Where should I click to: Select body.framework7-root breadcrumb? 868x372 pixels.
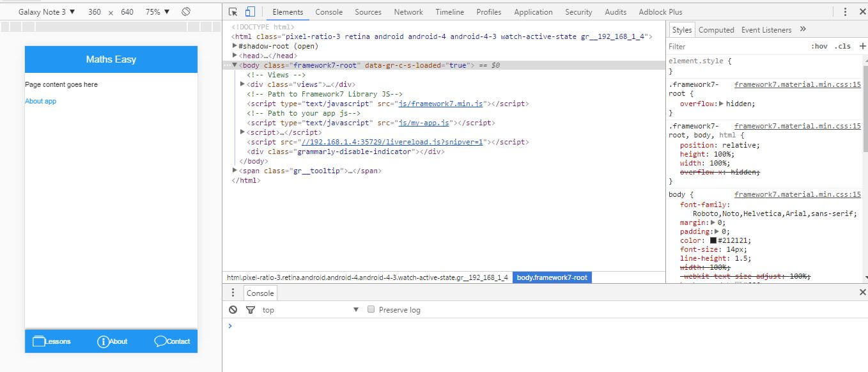pos(552,277)
